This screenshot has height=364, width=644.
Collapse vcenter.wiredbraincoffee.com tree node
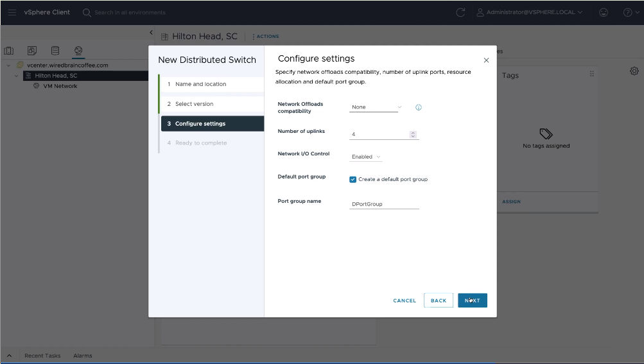(8, 65)
